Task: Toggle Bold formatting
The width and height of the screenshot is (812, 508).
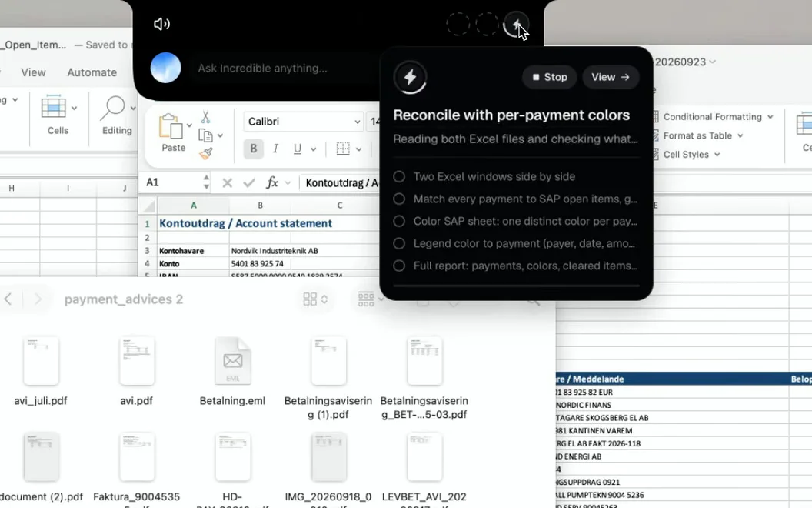Action: pos(253,149)
